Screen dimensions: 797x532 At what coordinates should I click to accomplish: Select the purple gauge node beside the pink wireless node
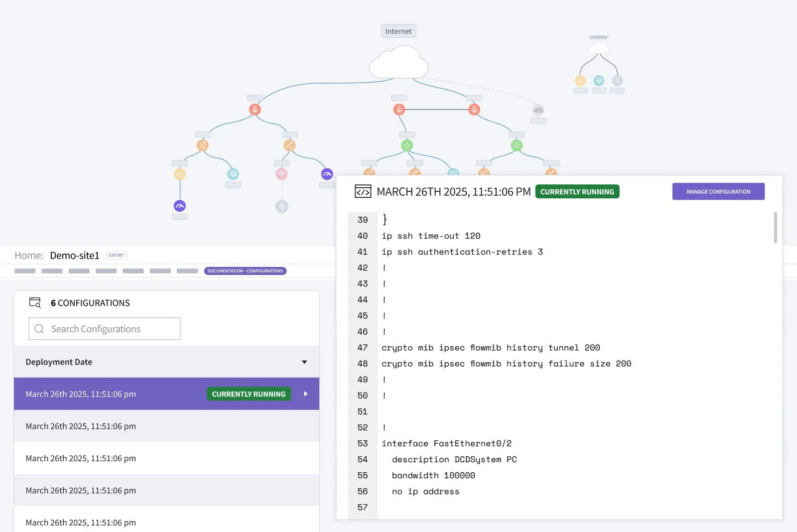pyautogui.click(x=327, y=174)
